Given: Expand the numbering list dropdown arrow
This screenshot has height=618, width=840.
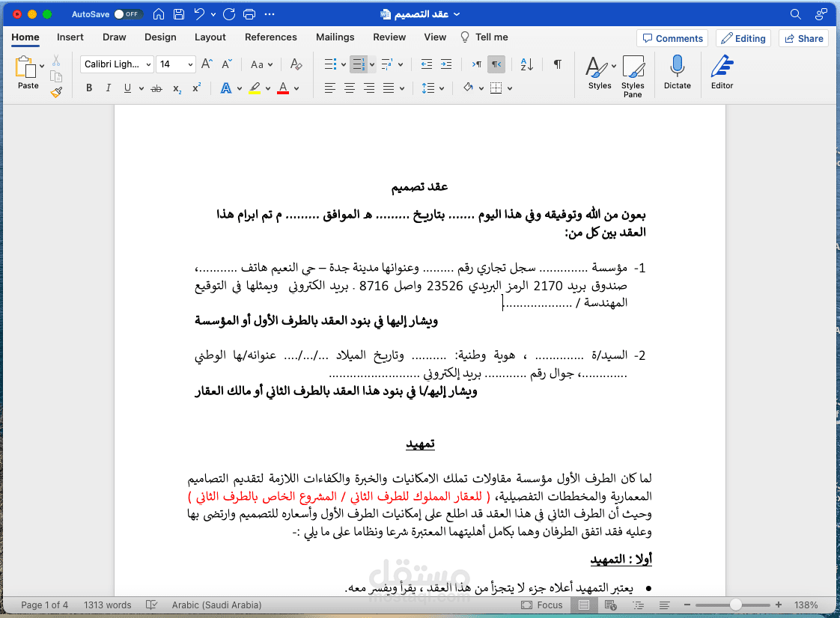Looking at the screenshot, I should pos(372,65).
